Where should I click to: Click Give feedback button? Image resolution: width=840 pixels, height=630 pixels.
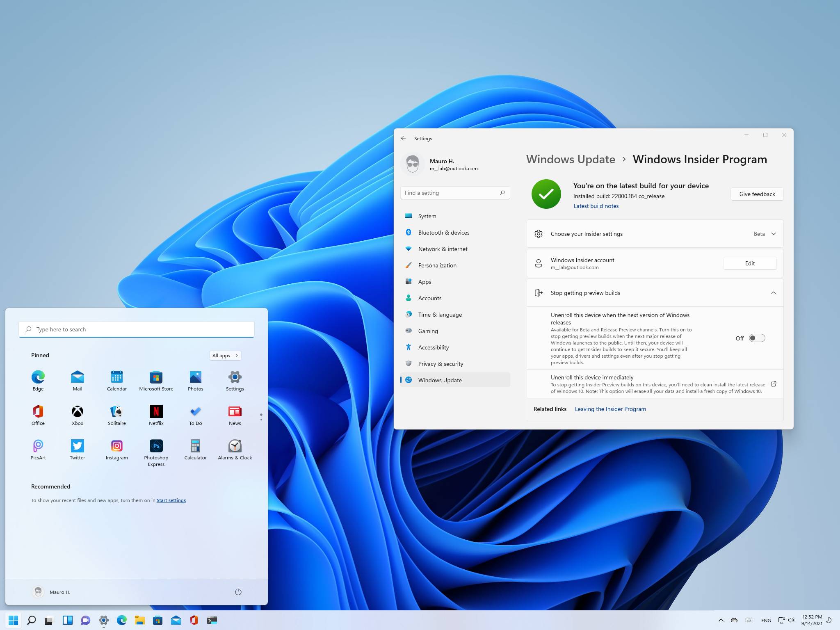(x=757, y=194)
